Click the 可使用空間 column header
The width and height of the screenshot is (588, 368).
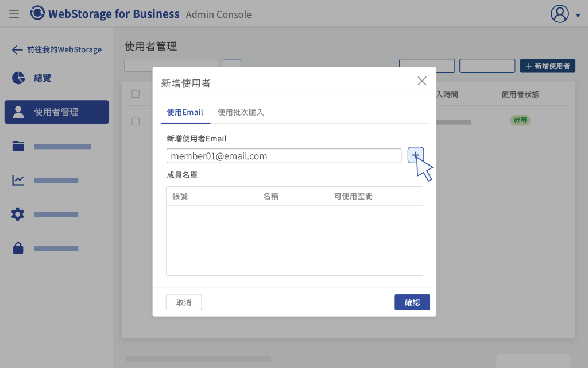(353, 196)
